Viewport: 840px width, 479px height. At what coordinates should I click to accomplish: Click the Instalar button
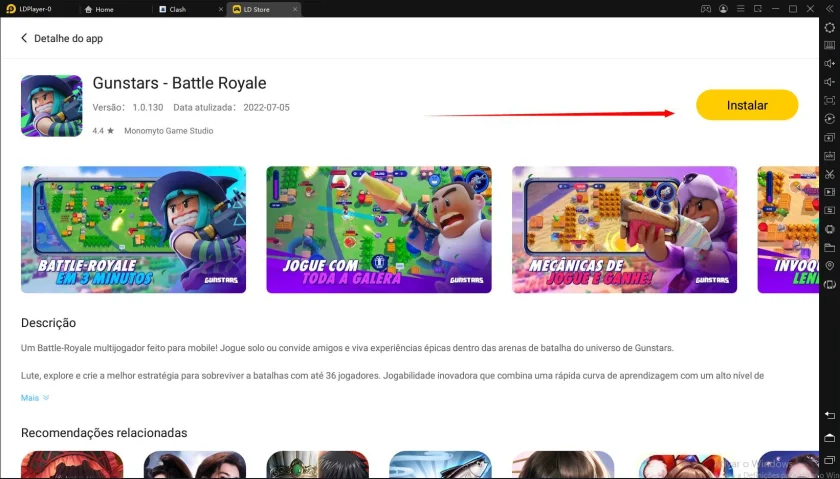pos(747,105)
